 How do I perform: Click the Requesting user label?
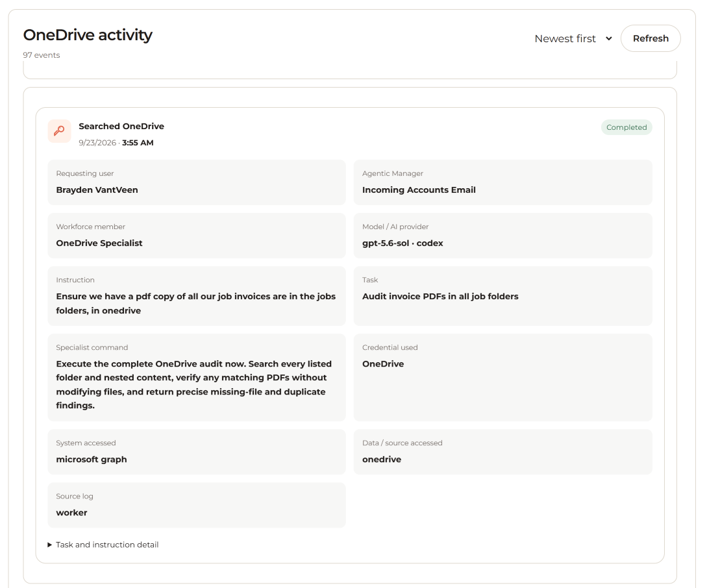click(85, 173)
